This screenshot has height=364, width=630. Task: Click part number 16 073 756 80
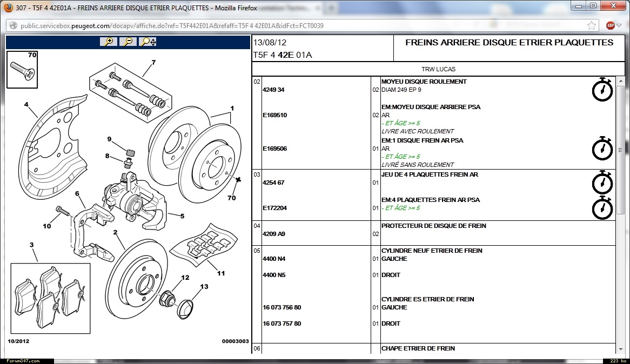pyautogui.click(x=282, y=308)
